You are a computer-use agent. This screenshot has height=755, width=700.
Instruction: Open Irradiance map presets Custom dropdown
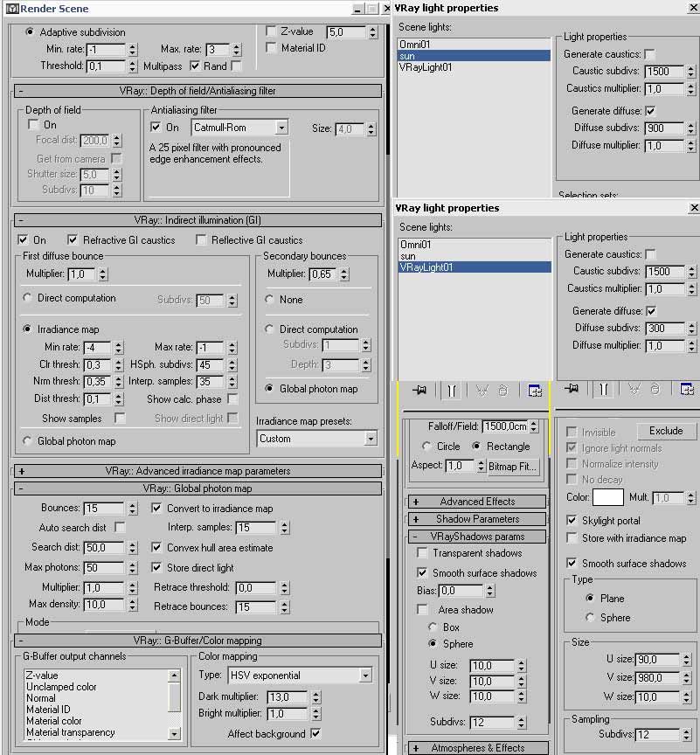pos(371,439)
